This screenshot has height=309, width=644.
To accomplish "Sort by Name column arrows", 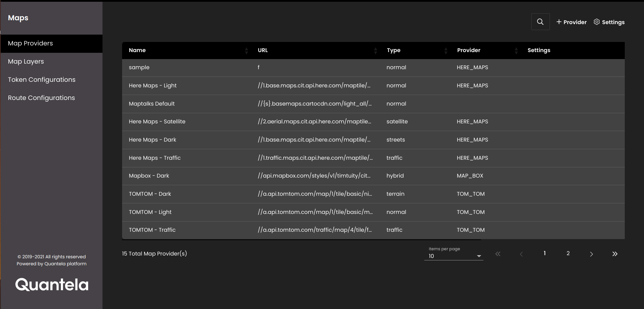I will [246, 51].
